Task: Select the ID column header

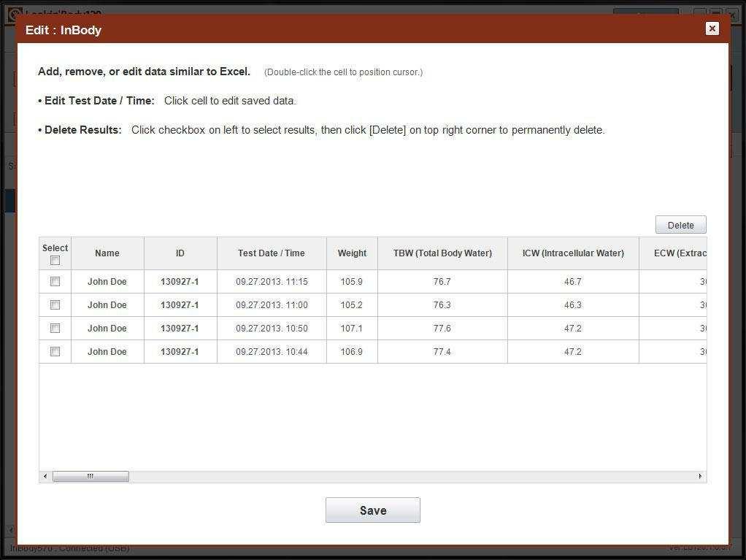Action: (x=180, y=253)
